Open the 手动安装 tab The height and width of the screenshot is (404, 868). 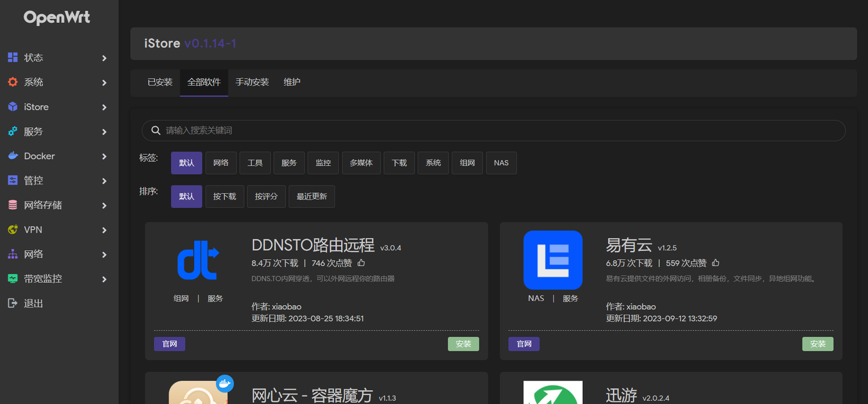pyautogui.click(x=252, y=81)
